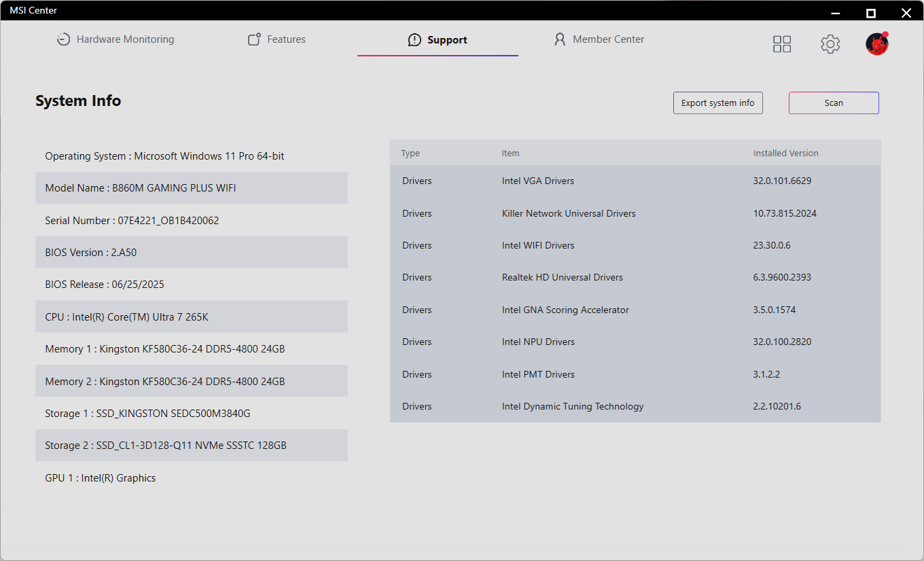This screenshot has height=561, width=924.
Task: Click version number 6.3.9600.2393
Action: tap(782, 277)
